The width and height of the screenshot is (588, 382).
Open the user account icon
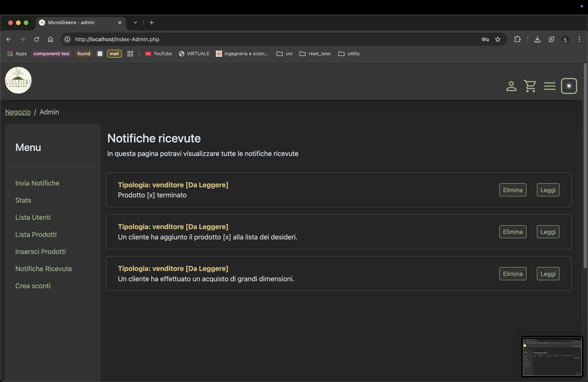pos(511,86)
